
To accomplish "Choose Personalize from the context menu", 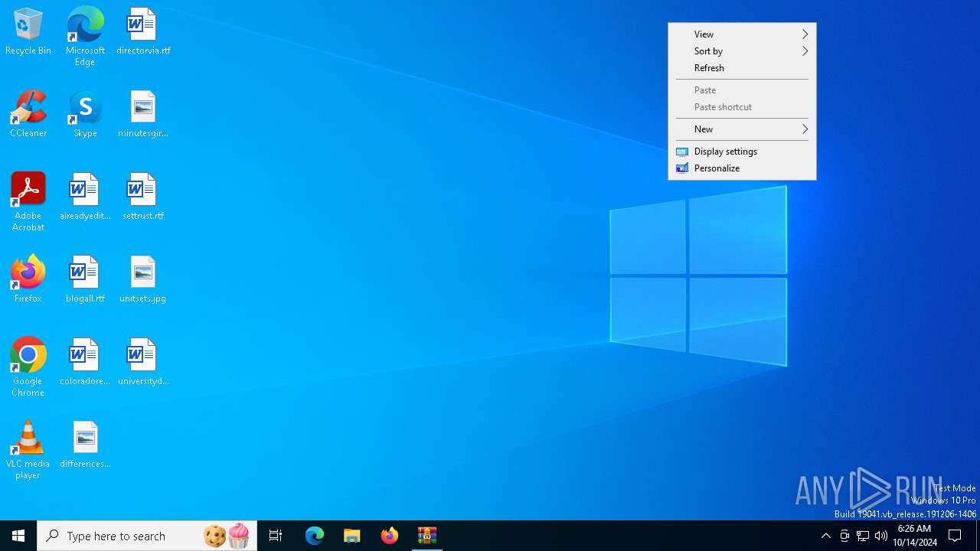I will click(742, 168).
